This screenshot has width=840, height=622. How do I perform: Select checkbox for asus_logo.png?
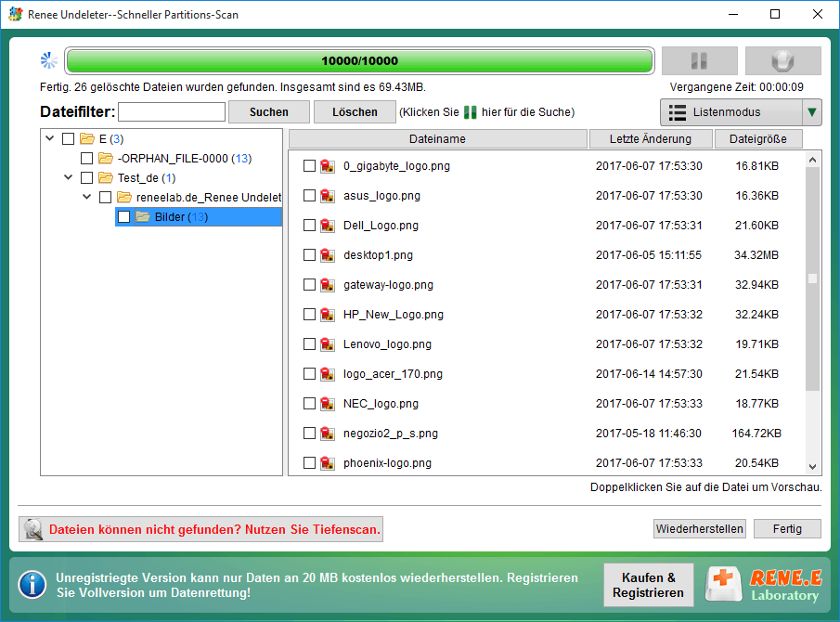(x=309, y=196)
